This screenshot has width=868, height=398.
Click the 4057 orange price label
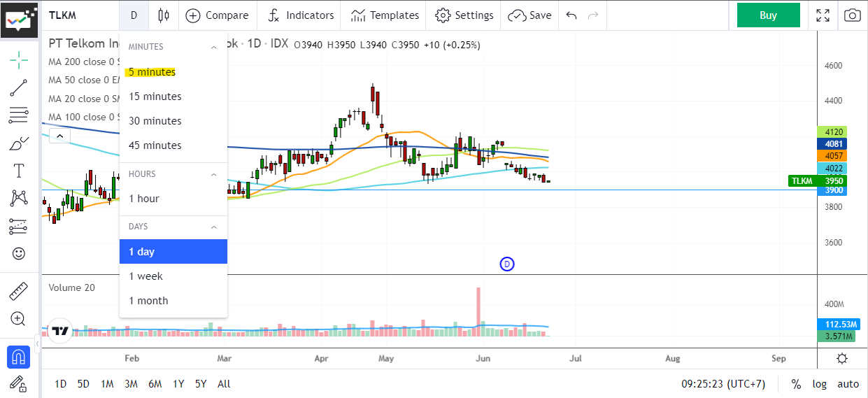832,155
